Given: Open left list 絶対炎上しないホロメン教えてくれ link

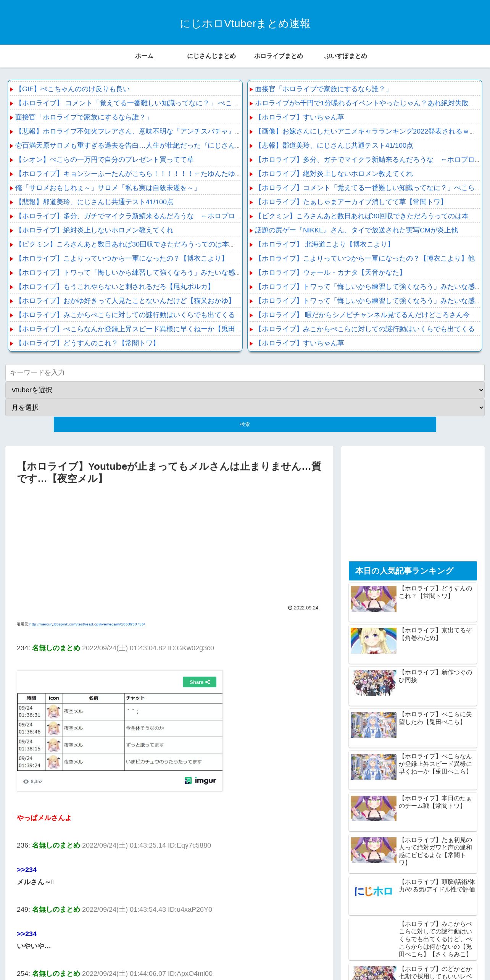Looking at the screenshot, I should point(94,230).
